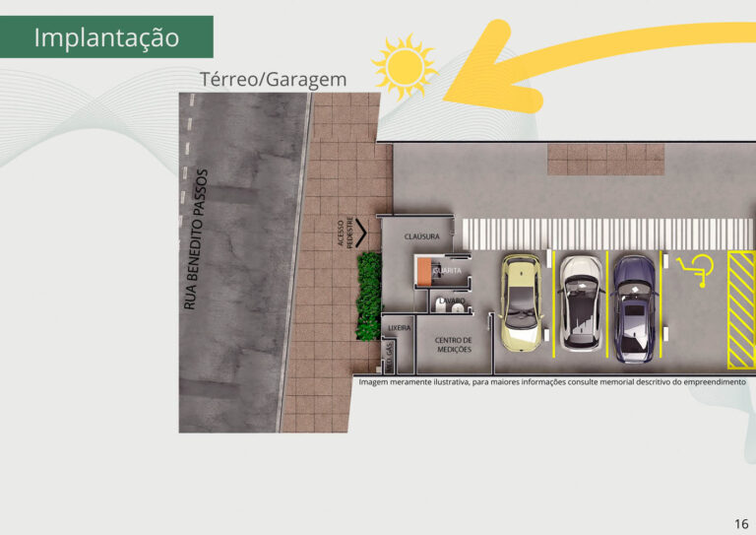Click the CLAUSURA room label

pos(422,236)
